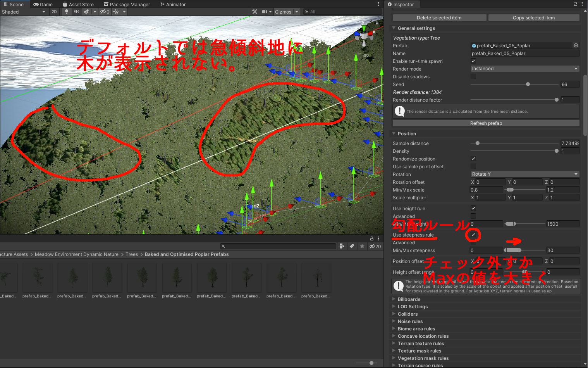Click Name field prefab_Baked_05_Poplar
Screen dimensions: 588x368
[x=525, y=54]
